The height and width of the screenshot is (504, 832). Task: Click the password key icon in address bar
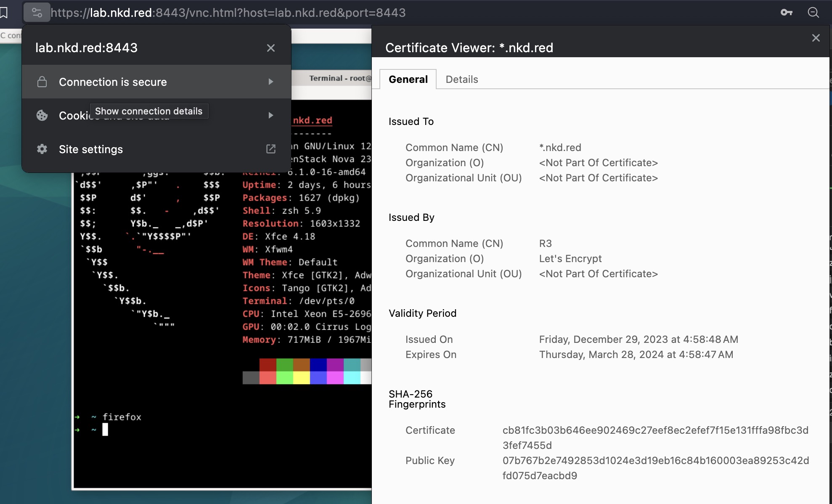pyautogui.click(x=786, y=13)
